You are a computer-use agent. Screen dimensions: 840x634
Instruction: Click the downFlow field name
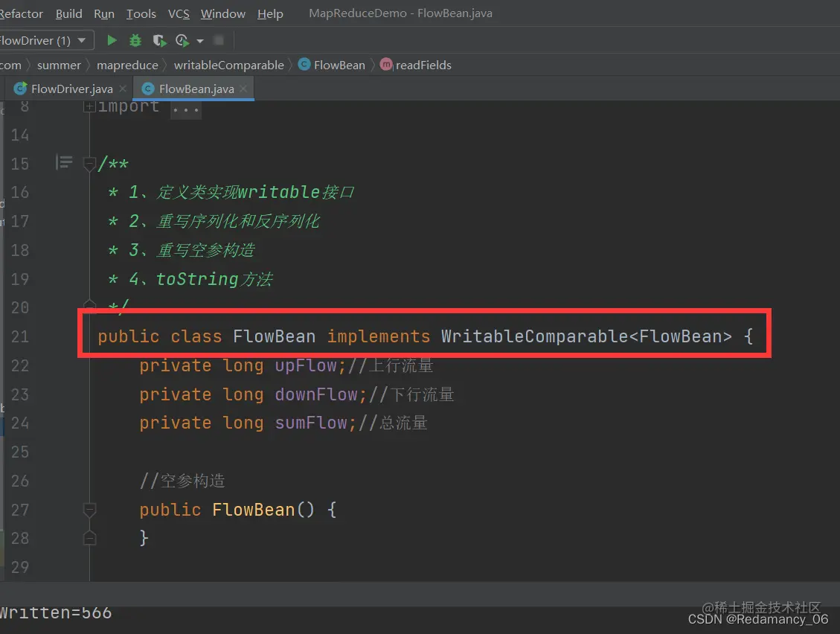click(x=316, y=394)
